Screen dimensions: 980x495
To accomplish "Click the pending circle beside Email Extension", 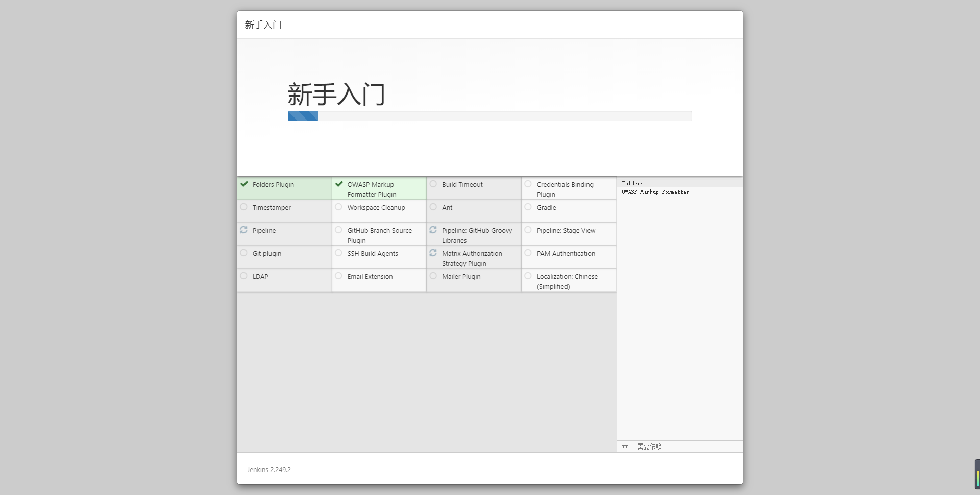I will click(339, 276).
